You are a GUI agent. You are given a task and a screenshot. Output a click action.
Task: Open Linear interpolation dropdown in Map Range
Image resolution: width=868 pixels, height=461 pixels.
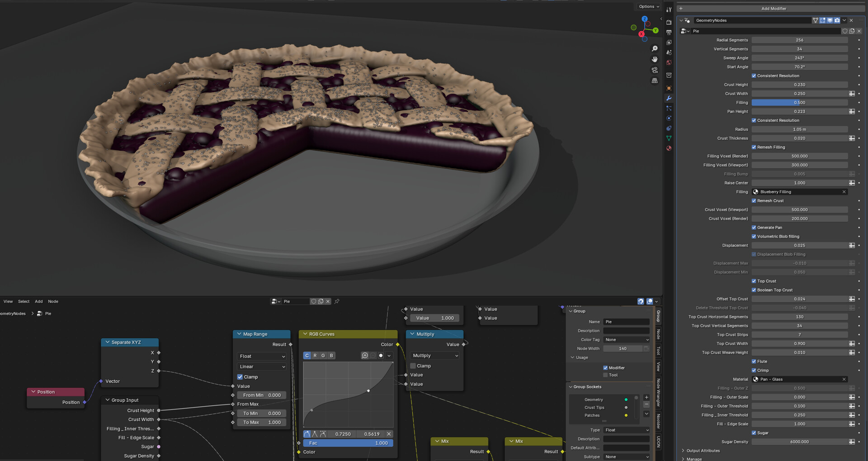tap(262, 367)
